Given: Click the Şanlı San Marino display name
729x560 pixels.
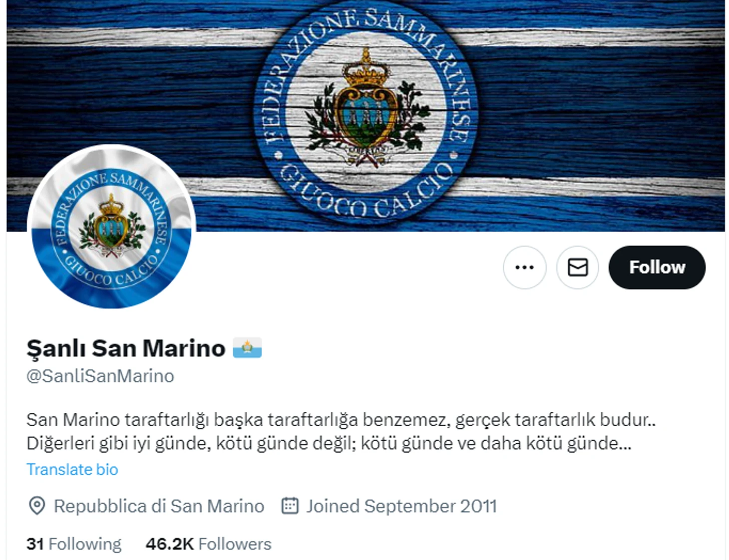Looking at the screenshot, I should [x=126, y=348].
